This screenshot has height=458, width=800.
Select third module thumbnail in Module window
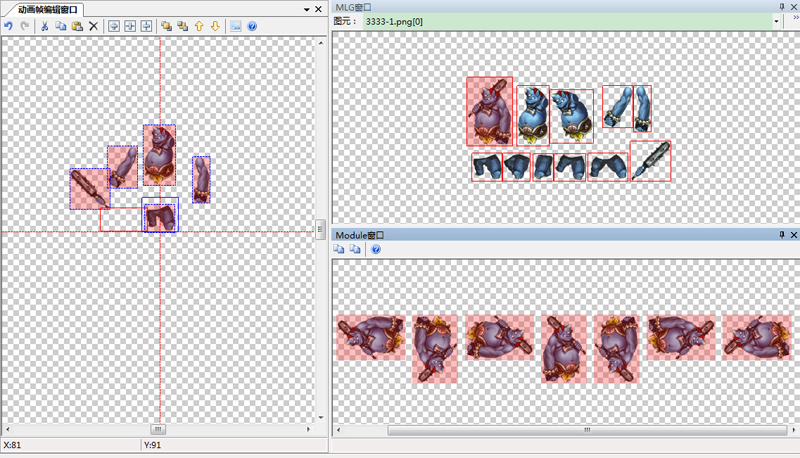tap(500, 338)
